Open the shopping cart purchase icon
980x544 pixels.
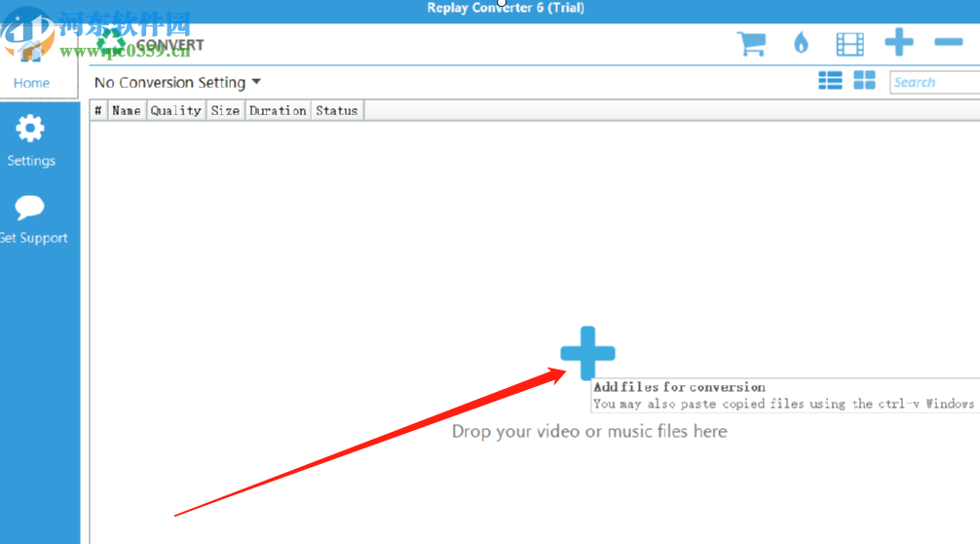(751, 44)
